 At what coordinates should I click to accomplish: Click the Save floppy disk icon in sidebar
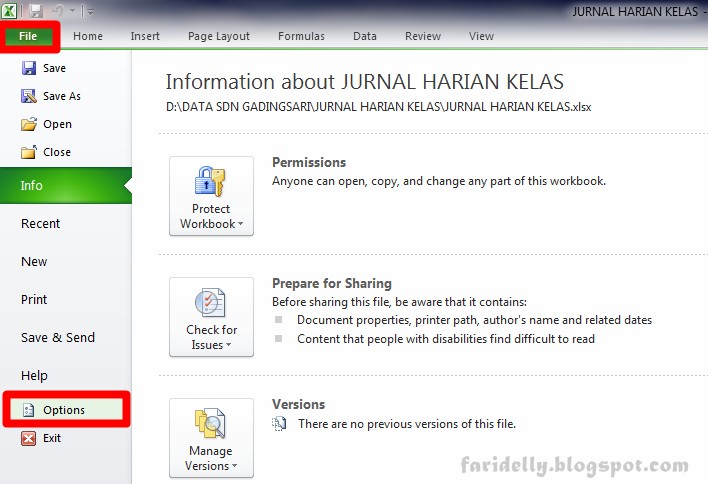[x=29, y=68]
